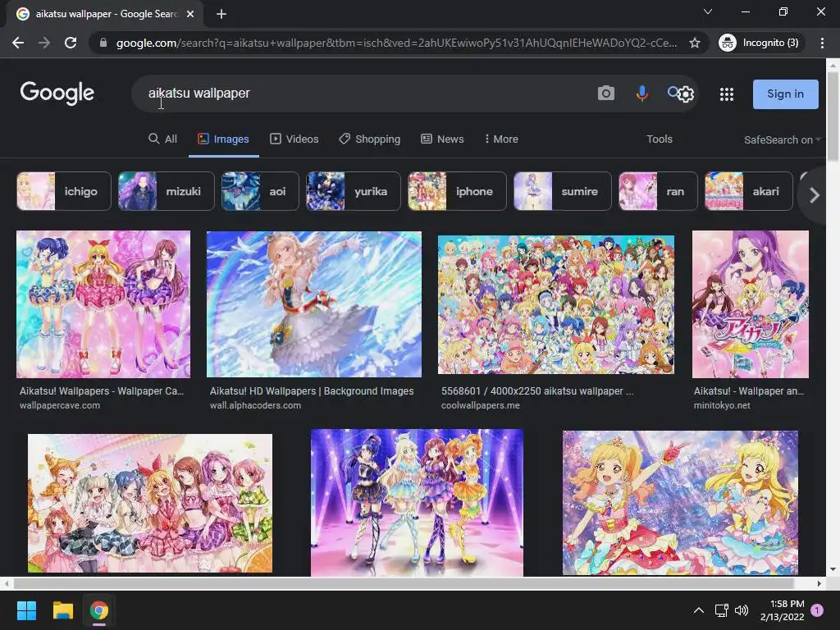Open network status tray icon
The width and height of the screenshot is (840, 630).
coord(722,610)
